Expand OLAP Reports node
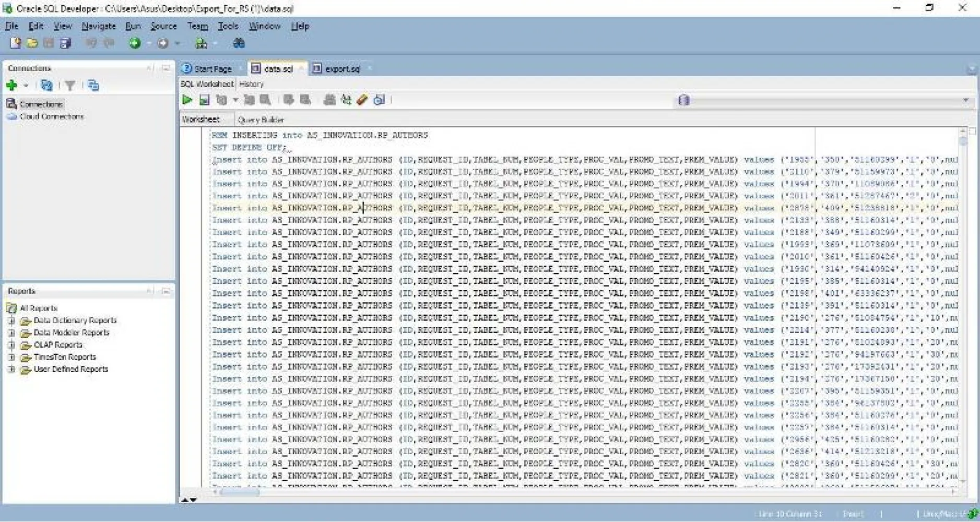The image size is (980, 522). click(x=11, y=345)
